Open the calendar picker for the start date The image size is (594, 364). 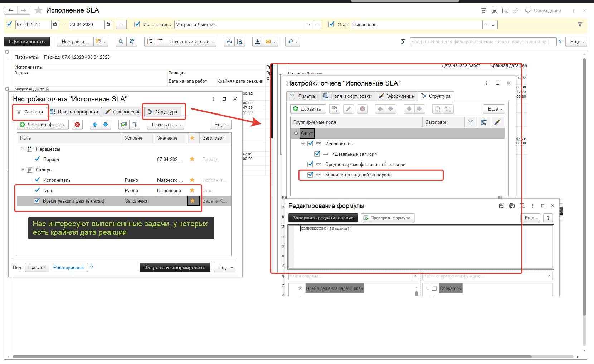pyautogui.click(x=55, y=24)
